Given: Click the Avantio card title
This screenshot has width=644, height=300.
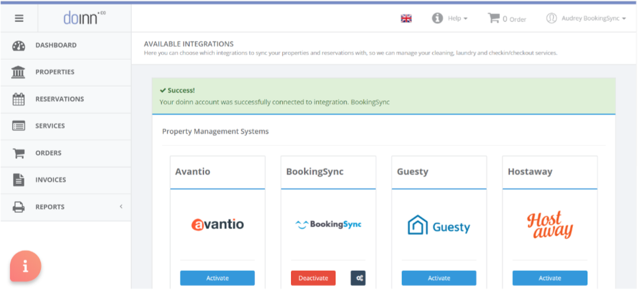Looking at the screenshot, I should [x=193, y=171].
